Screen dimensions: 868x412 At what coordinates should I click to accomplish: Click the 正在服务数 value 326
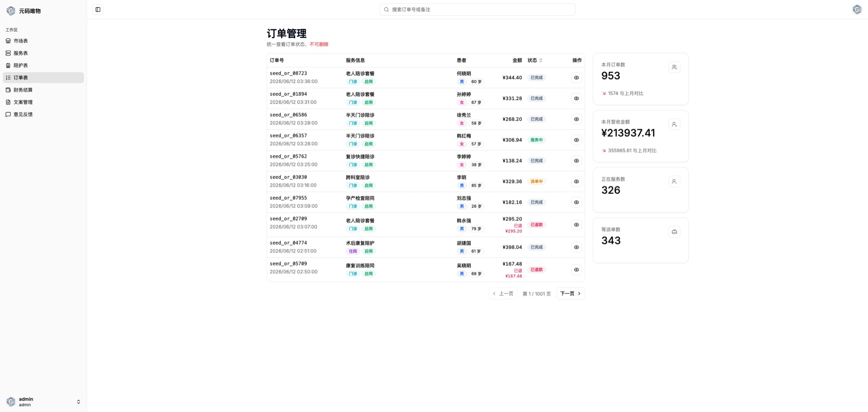(611, 190)
